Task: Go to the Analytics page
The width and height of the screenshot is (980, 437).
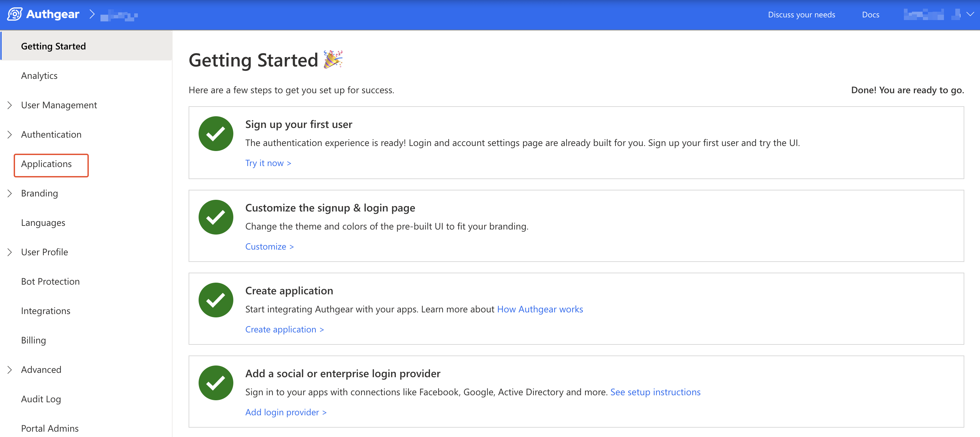Action: [39, 76]
